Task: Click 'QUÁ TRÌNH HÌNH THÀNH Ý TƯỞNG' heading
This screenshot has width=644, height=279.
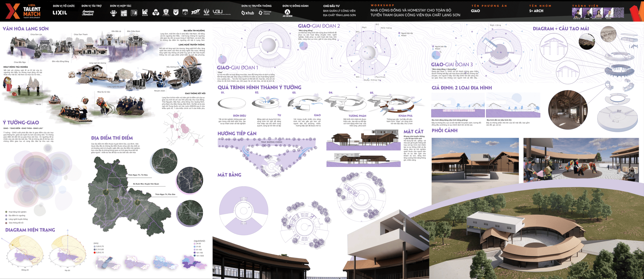Action: pos(259,87)
